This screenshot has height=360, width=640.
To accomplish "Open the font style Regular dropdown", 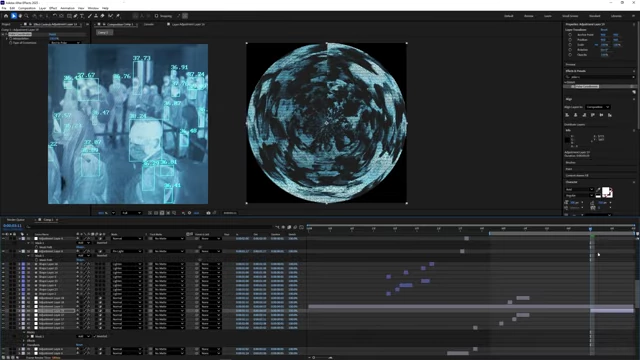I will pos(579,196).
